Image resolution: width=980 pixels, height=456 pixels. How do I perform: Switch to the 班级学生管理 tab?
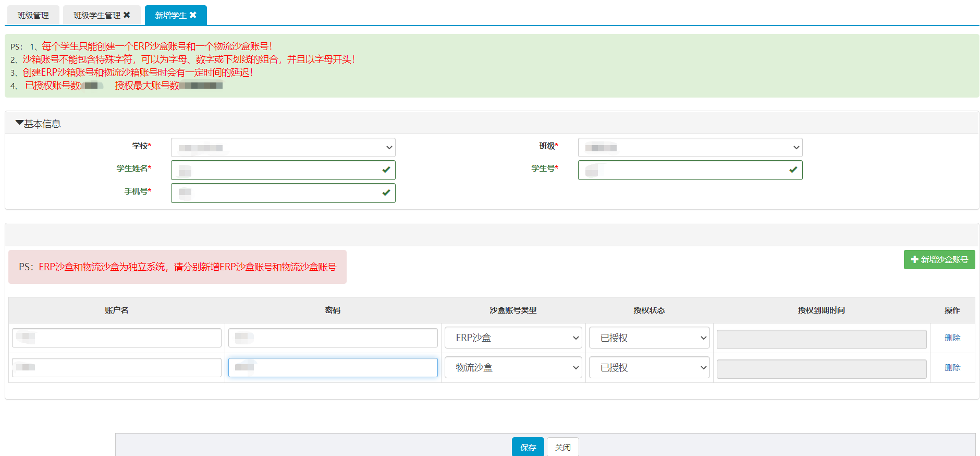click(97, 15)
